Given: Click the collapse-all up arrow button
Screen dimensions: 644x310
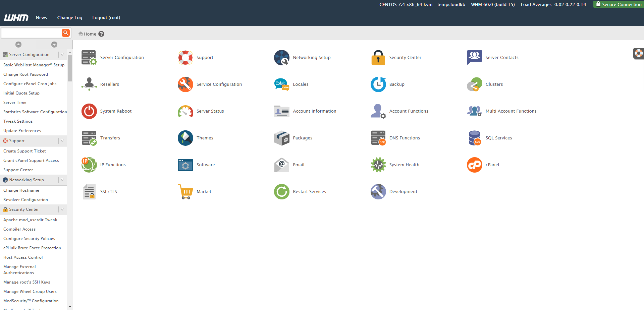Looking at the screenshot, I should point(18,45).
